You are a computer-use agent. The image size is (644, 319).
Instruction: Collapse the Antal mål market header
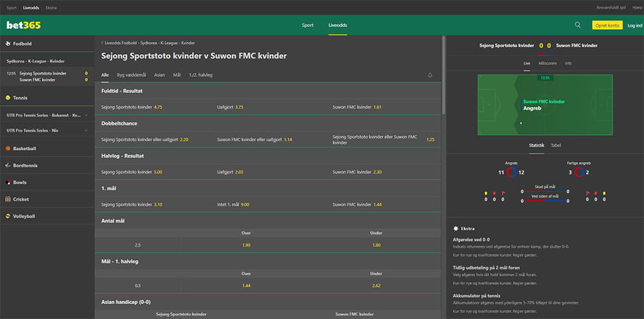(268, 220)
